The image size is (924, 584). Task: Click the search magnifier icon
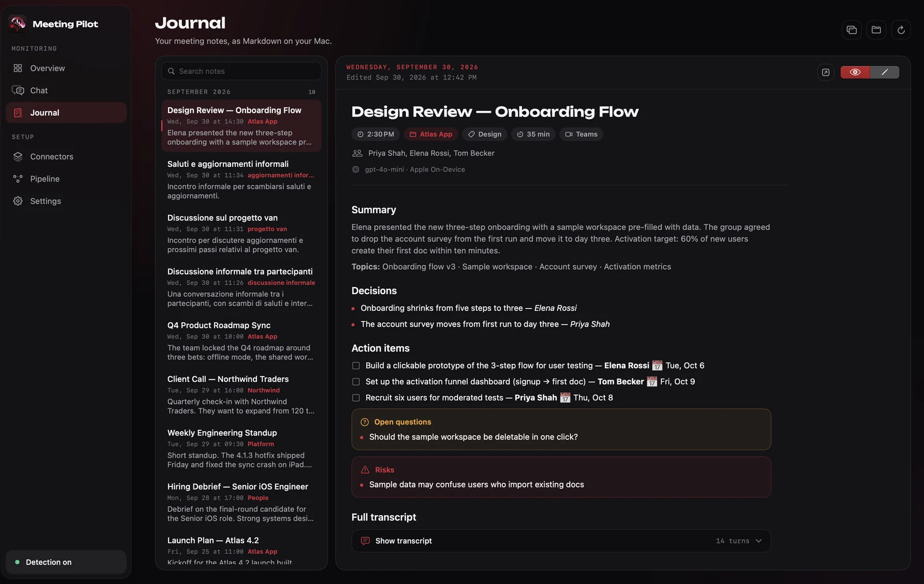point(172,71)
